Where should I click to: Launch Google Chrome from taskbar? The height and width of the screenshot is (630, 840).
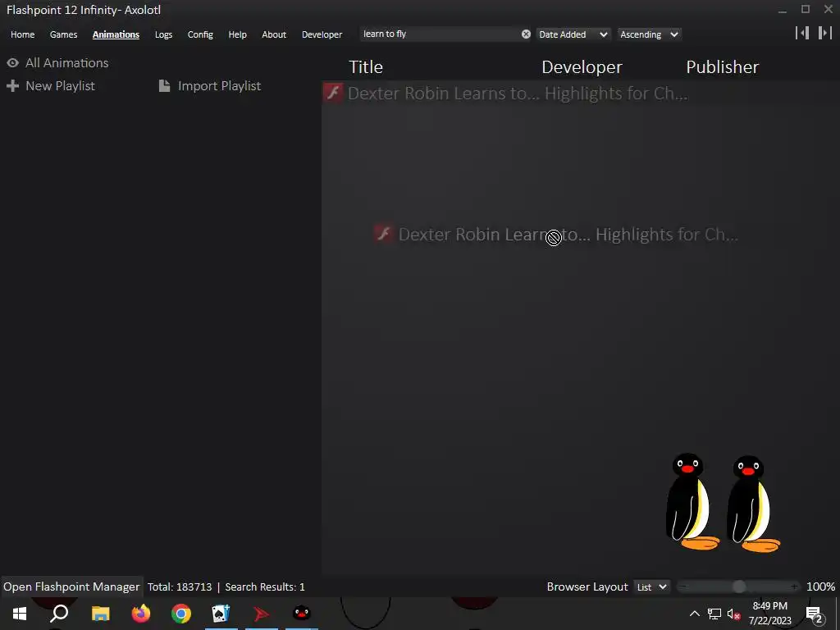[x=181, y=614]
